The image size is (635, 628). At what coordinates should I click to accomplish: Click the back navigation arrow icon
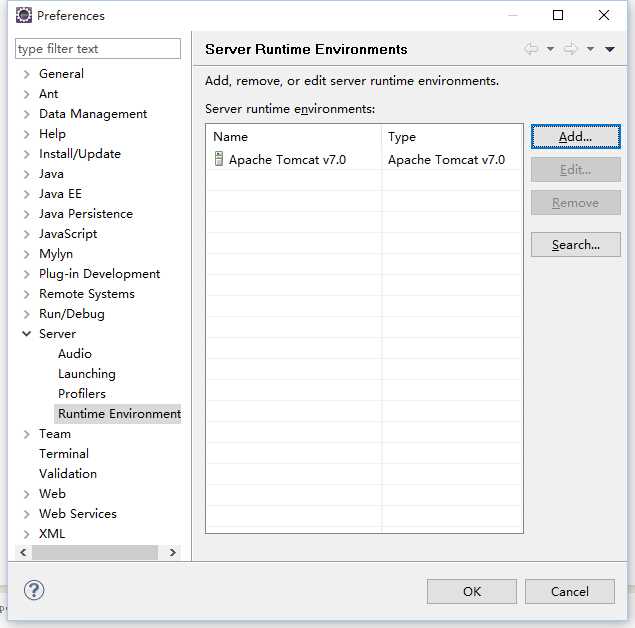[531, 49]
